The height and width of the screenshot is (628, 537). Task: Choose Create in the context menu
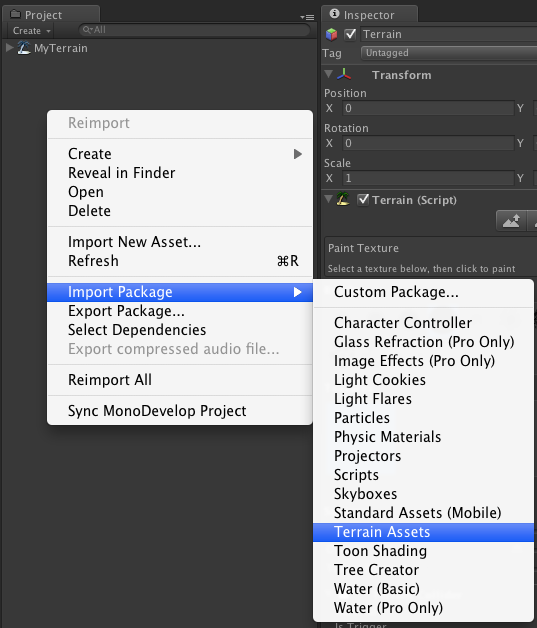click(180, 154)
